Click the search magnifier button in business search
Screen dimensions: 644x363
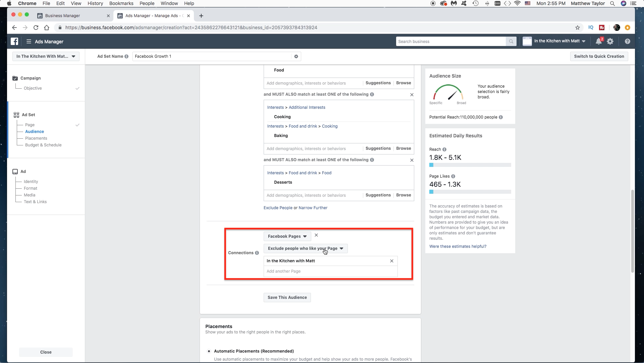click(511, 41)
